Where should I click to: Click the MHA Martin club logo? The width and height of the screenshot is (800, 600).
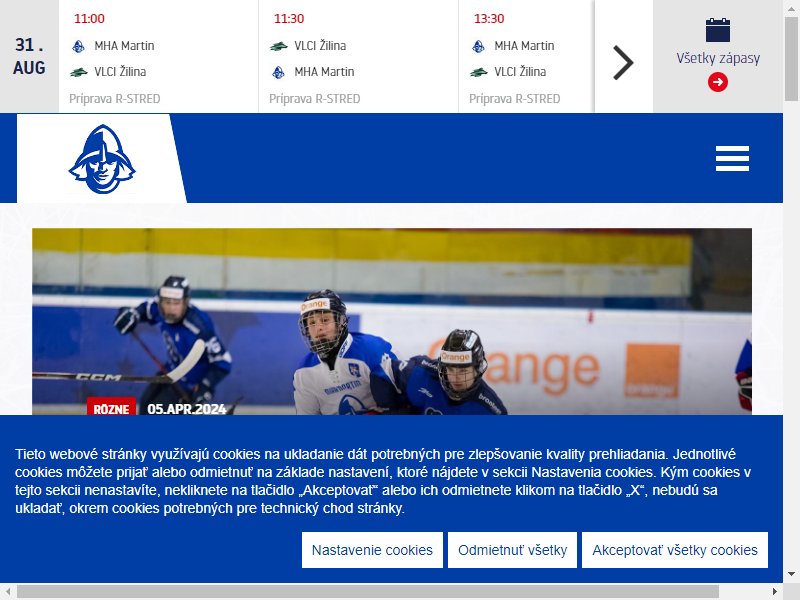click(102, 159)
